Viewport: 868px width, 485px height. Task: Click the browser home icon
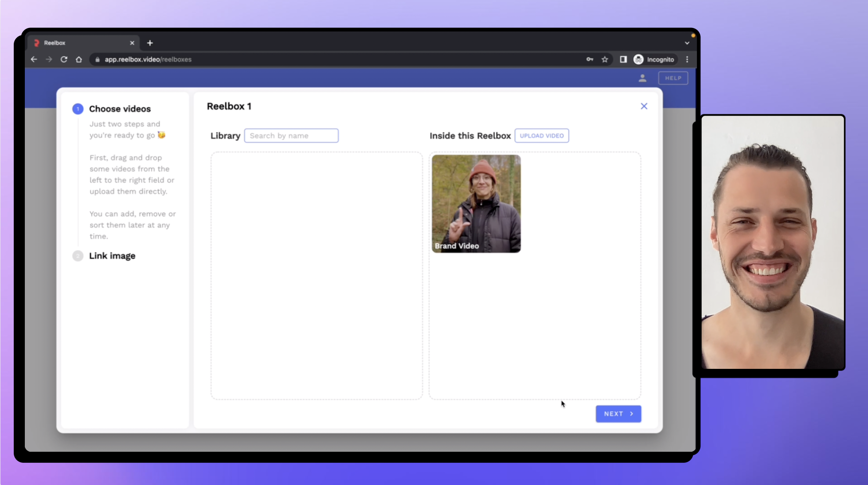[x=79, y=59]
